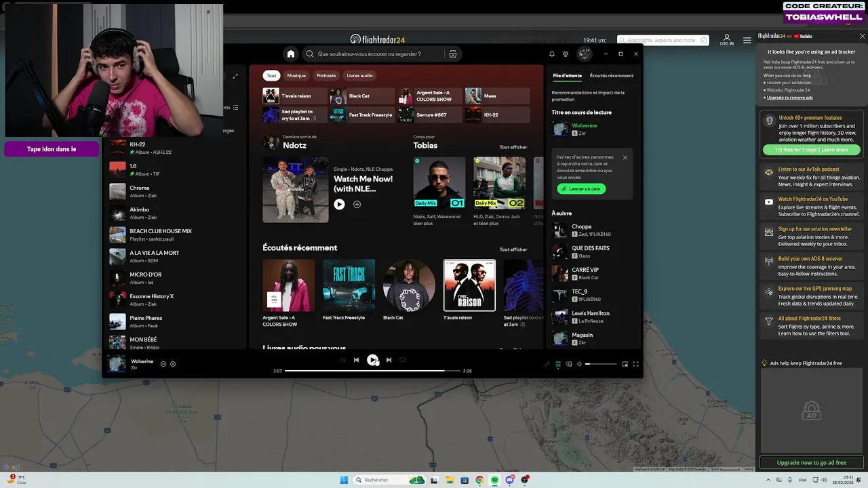
Task: Open Flightradar24 hamburger menu
Action: click(x=747, y=40)
